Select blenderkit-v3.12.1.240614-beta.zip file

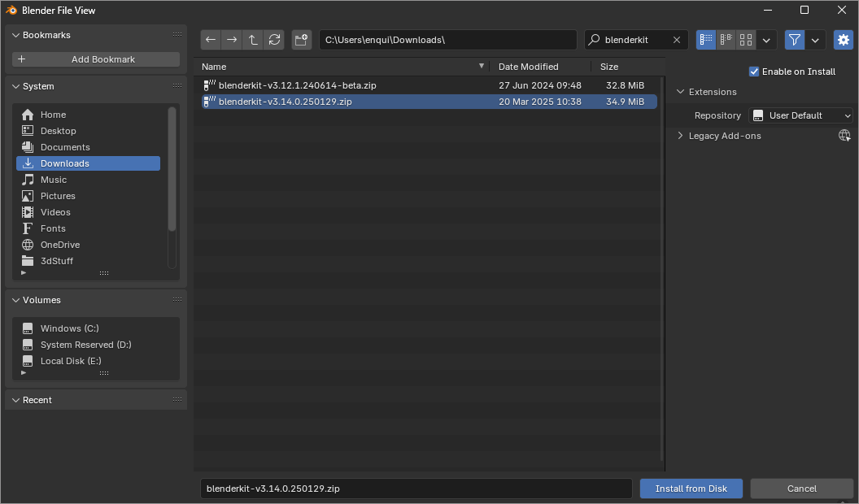pyautogui.click(x=297, y=85)
